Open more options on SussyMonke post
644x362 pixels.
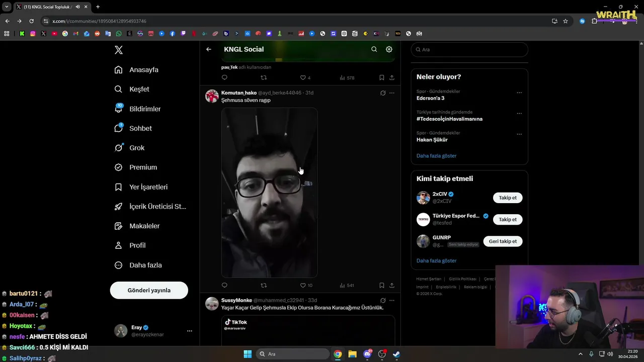click(392, 300)
